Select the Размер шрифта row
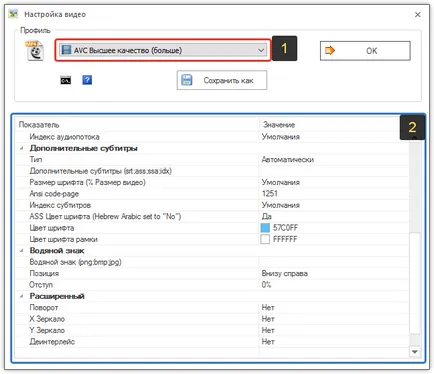 (212, 182)
